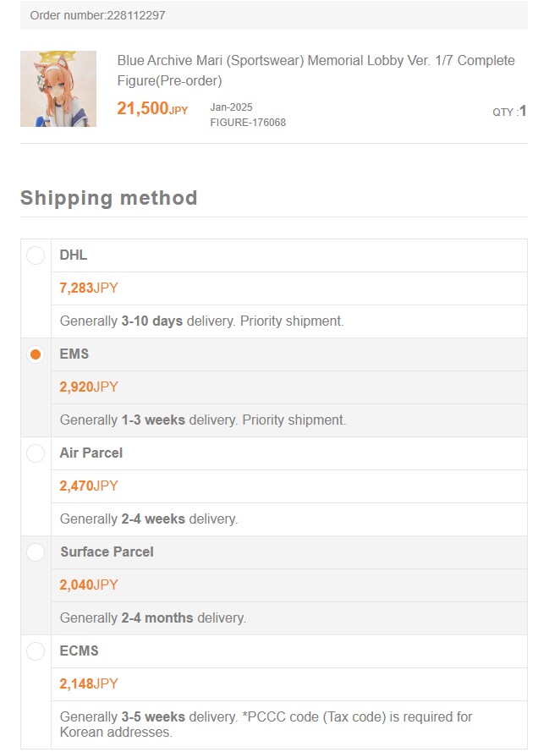Click the EMS shipping method label
Image resolution: width=560 pixels, height=752 pixels.
tap(74, 354)
